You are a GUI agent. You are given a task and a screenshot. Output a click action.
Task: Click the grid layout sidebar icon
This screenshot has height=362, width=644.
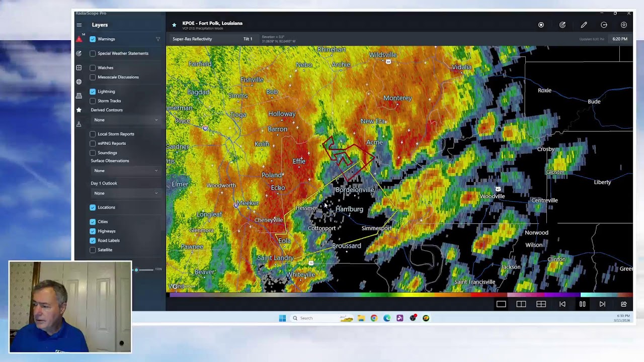tap(79, 67)
